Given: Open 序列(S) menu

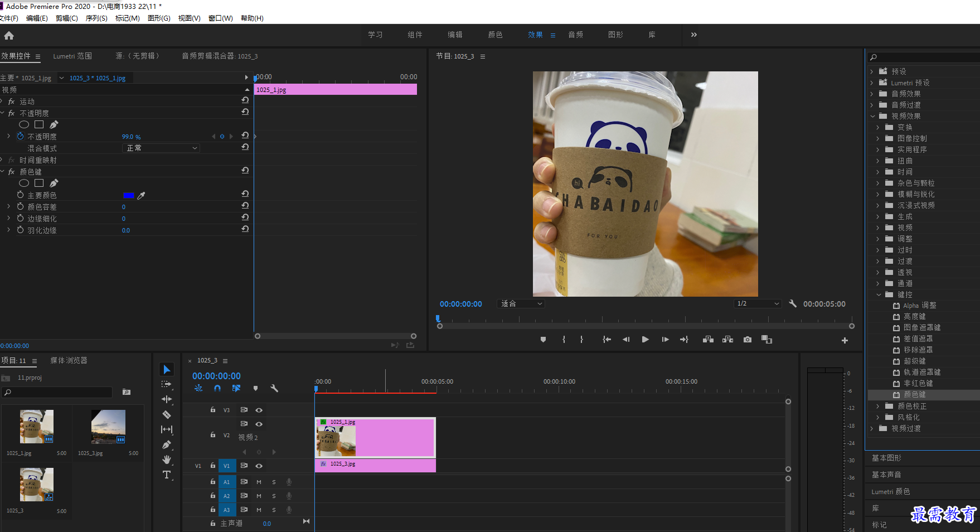Looking at the screenshot, I should click(96, 18).
